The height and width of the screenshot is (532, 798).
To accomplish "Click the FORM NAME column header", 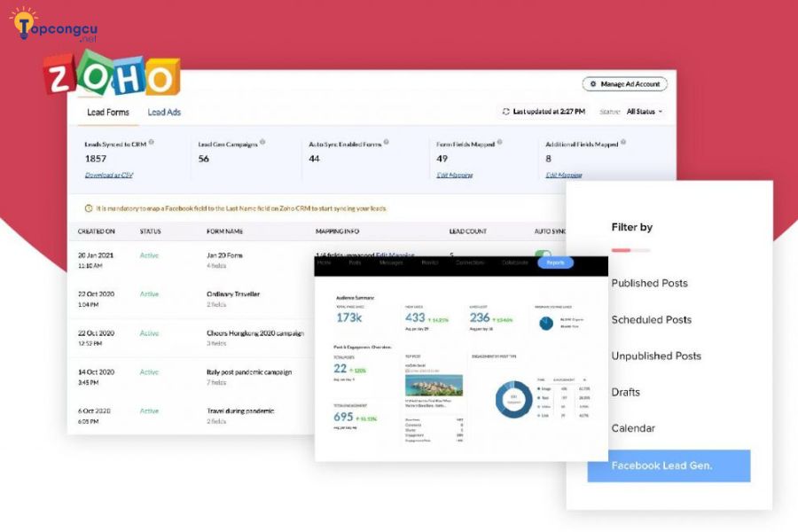I will pyautogui.click(x=224, y=231).
